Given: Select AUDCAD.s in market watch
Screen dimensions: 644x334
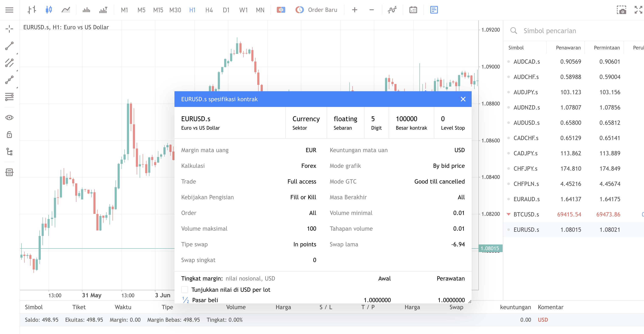Looking at the screenshot, I should coord(526,62).
